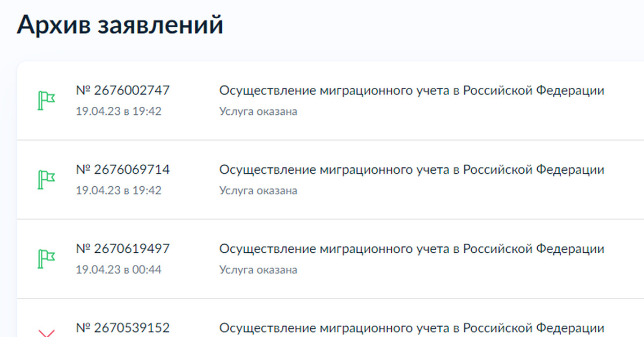
Task: Open migration registration title of application 2676002747
Action: tap(412, 91)
